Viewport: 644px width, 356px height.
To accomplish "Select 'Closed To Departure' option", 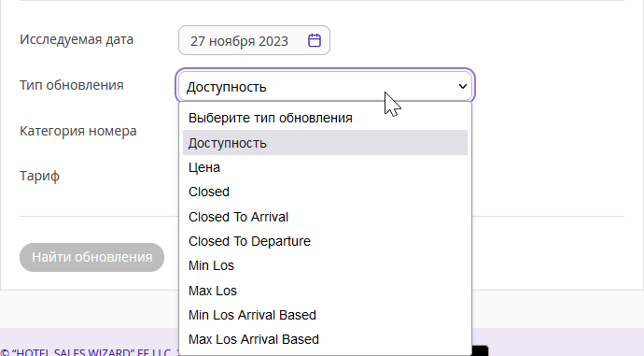I will coord(325,241).
